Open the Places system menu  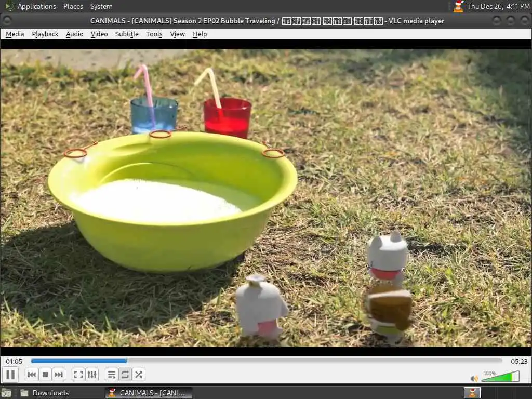click(73, 6)
